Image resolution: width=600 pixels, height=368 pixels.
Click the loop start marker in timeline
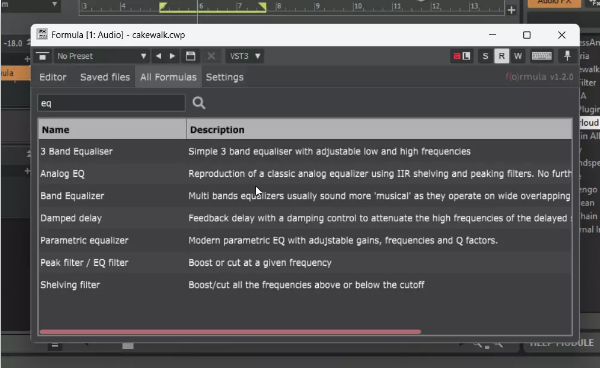coord(163,7)
